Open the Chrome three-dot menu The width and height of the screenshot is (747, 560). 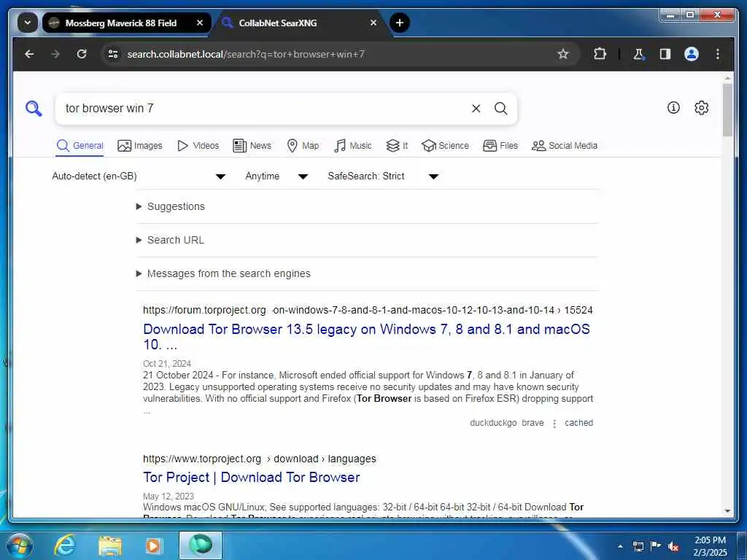pos(718,54)
